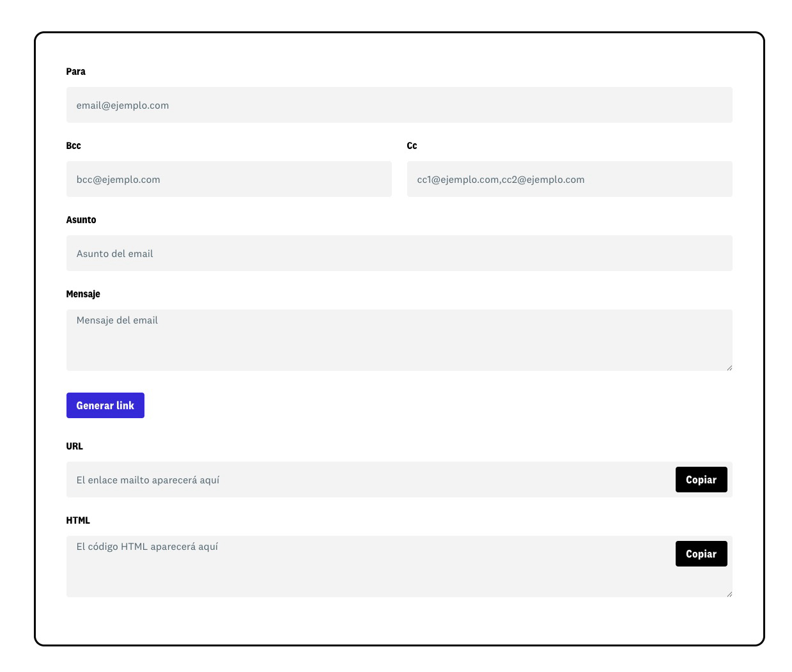Click the HTML textarea resize handle

pos(729,593)
